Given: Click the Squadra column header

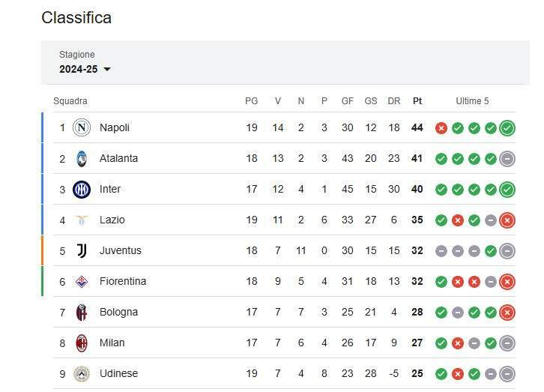Looking at the screenshot, I should click(70, 101).
